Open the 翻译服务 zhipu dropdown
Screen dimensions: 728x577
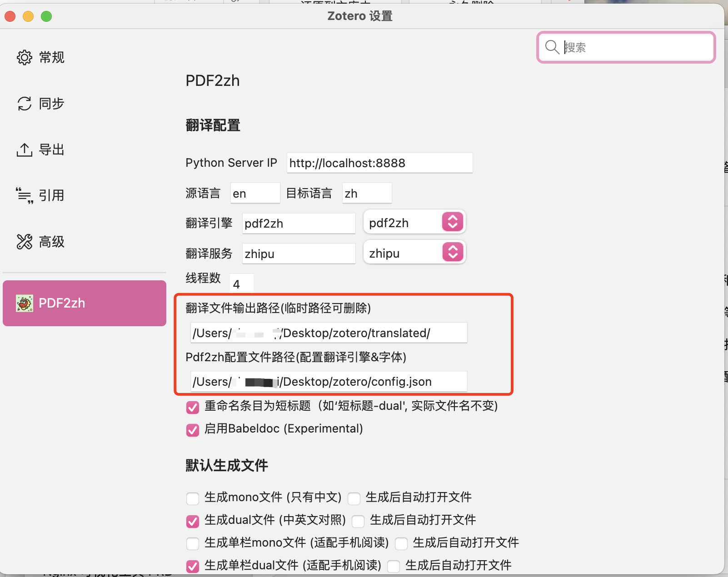click(414, 253)
